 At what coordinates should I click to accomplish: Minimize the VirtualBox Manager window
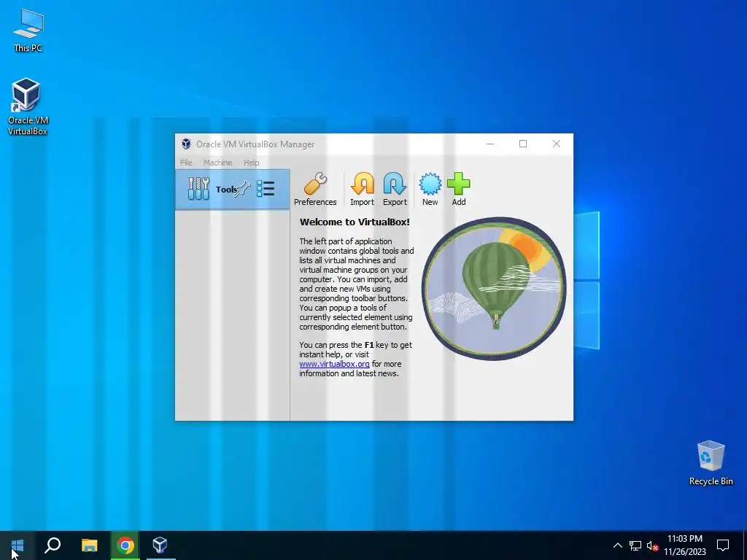pos(490,144)
